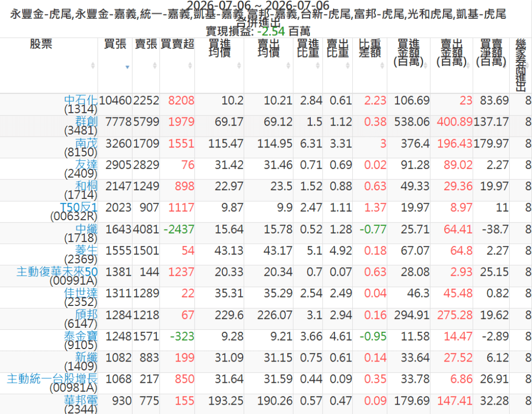Select 中纖 比重差額 value -0.77

373,230
